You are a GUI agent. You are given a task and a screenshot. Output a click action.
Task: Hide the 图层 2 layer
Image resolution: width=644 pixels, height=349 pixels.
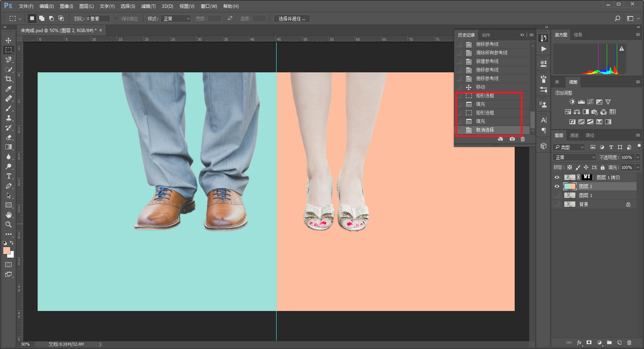[x=557, y=186]
